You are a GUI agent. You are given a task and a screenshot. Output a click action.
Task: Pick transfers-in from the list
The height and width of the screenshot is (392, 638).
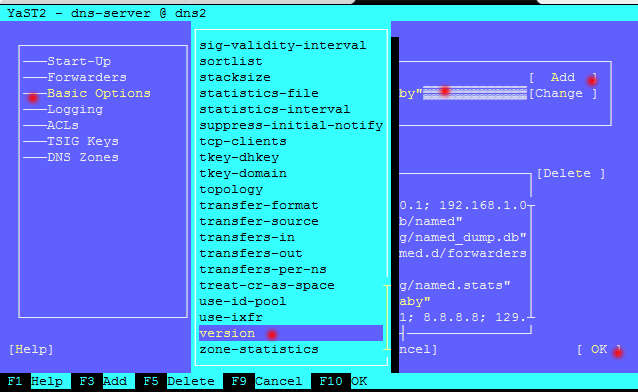291,237
